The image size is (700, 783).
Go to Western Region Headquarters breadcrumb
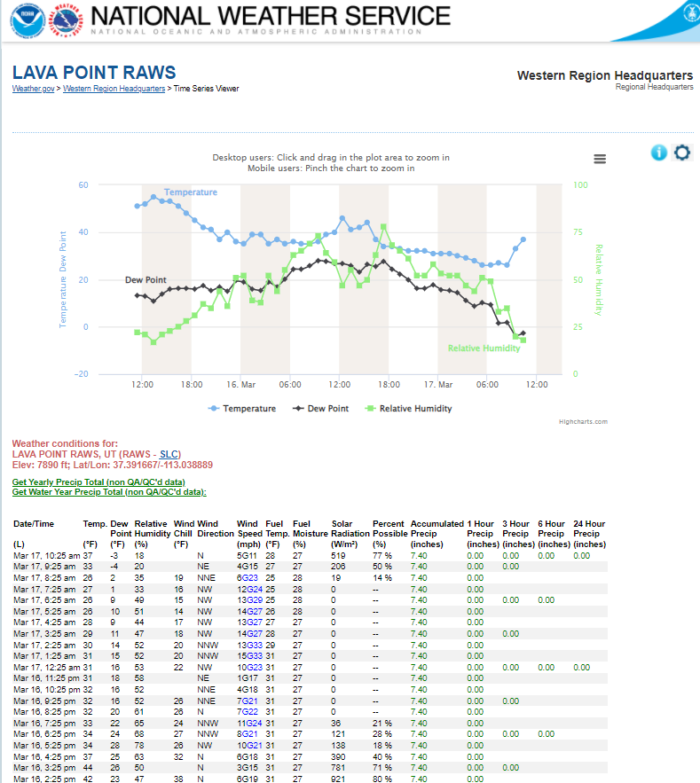114,89
